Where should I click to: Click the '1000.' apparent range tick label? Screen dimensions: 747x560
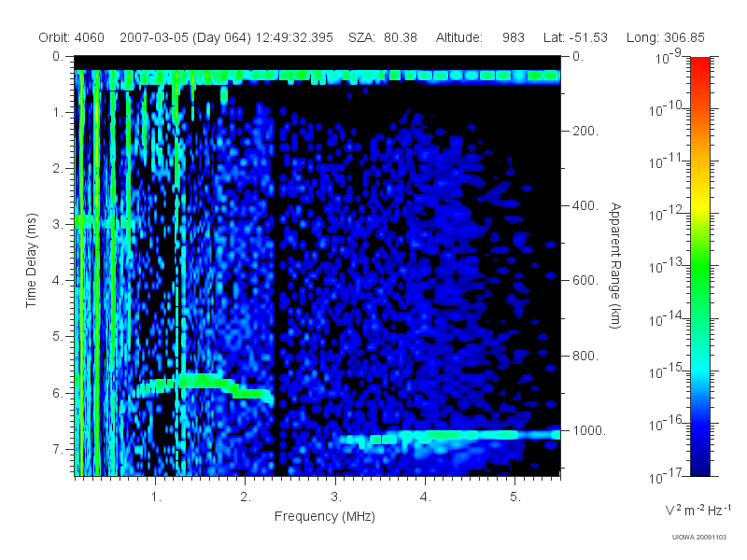(589, 430)
